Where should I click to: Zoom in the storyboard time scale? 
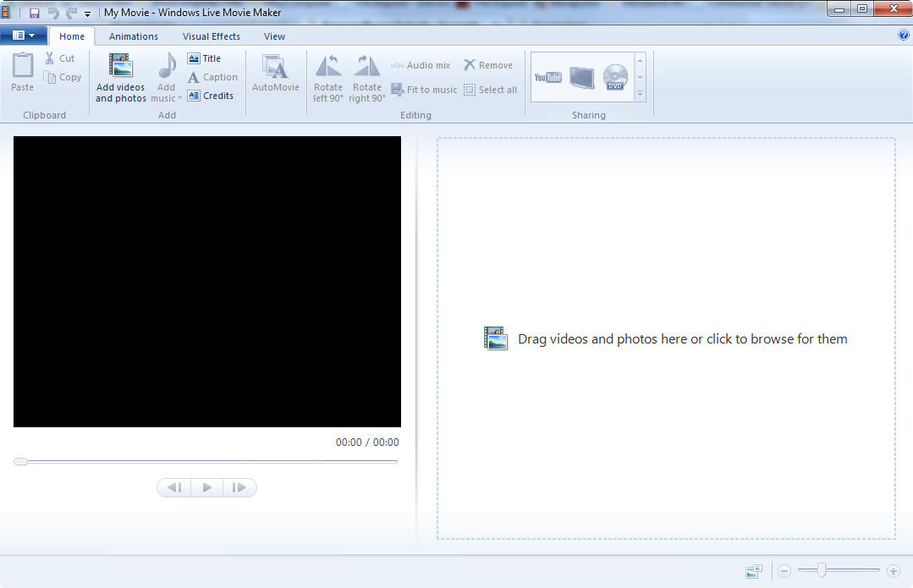coord(894,571)
